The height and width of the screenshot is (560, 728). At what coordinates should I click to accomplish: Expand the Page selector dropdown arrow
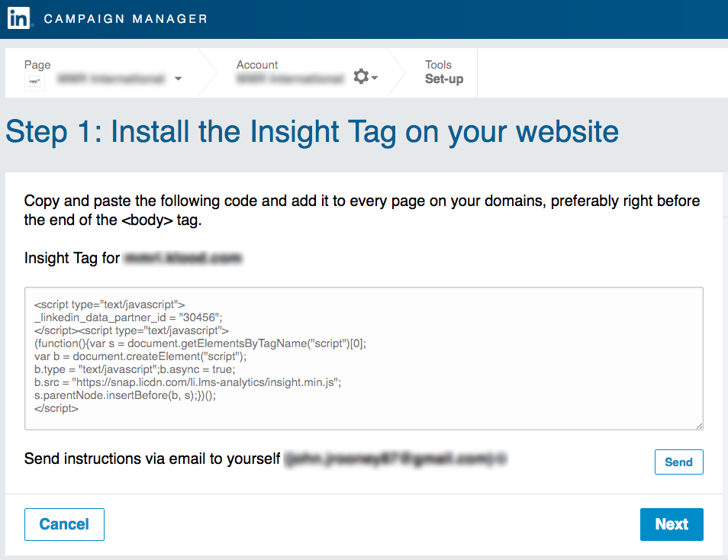pos(178,79)
